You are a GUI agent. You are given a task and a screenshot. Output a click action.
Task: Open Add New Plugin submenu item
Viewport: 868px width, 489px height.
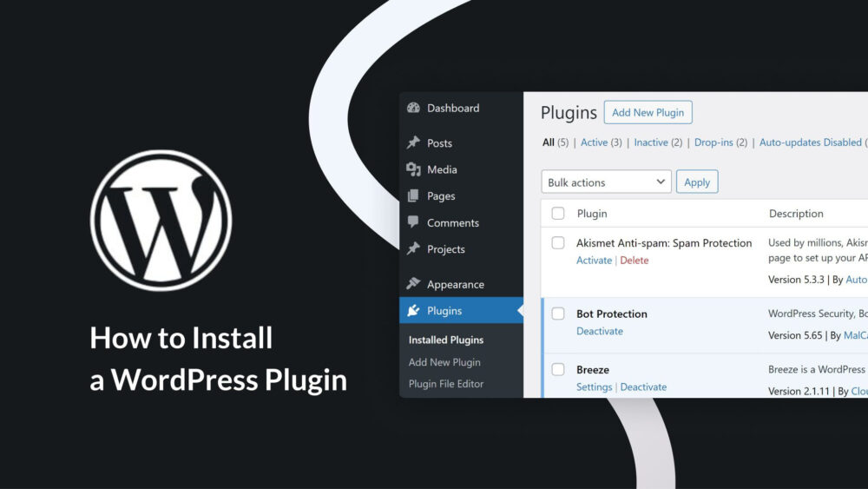click(444, 362)
